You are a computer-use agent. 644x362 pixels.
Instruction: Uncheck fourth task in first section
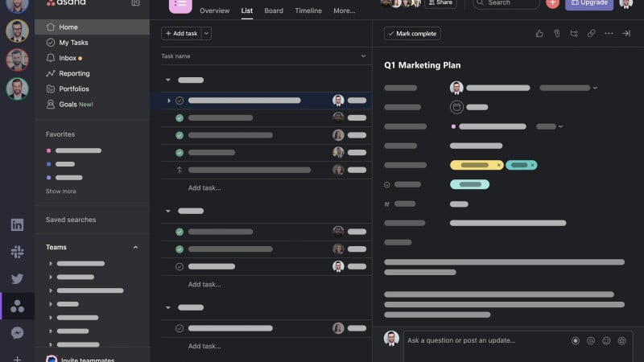tap(180, 153)
